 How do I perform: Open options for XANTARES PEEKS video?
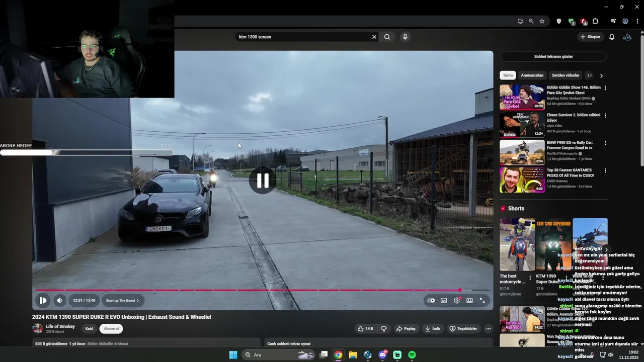pyautogui.click(x=605, y=171)
